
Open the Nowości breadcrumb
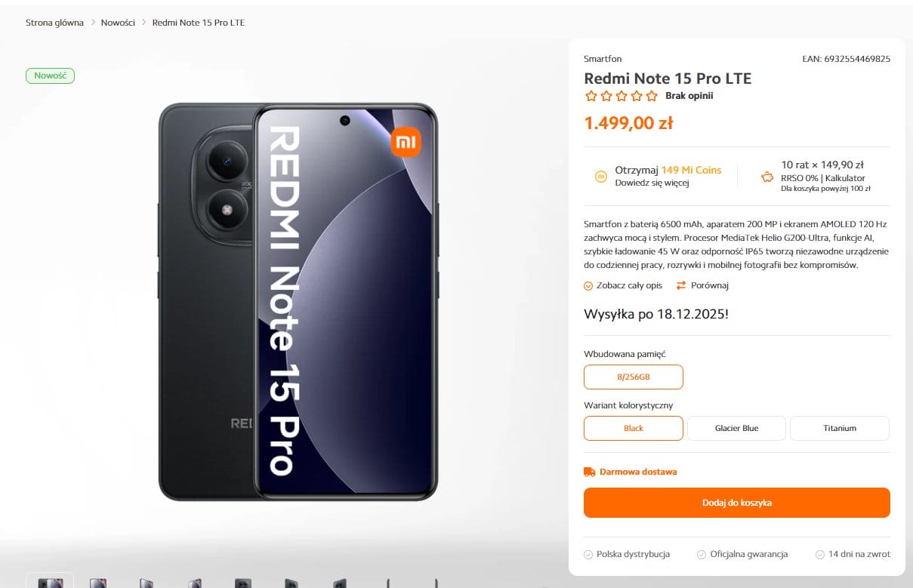tap(118, 23)
